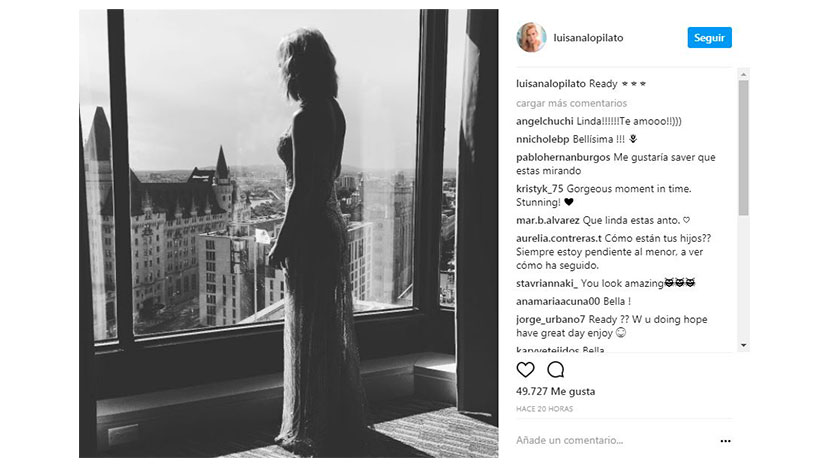
Task: Open luisanalopilato username in the header
Action: (588, 38)
